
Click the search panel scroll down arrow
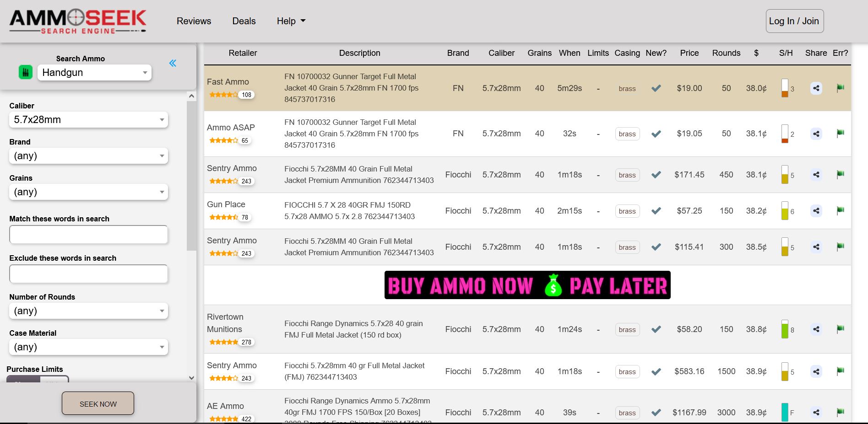pos(191,378)
